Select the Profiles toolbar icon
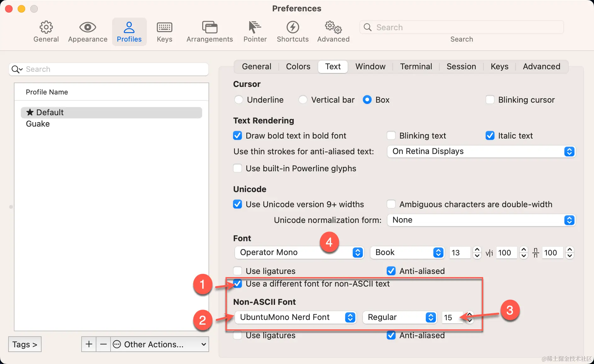 pos(129,31)
